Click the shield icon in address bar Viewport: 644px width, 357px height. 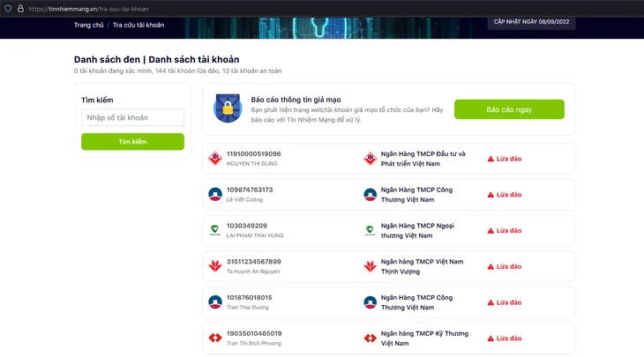click(x=8, y=8)
